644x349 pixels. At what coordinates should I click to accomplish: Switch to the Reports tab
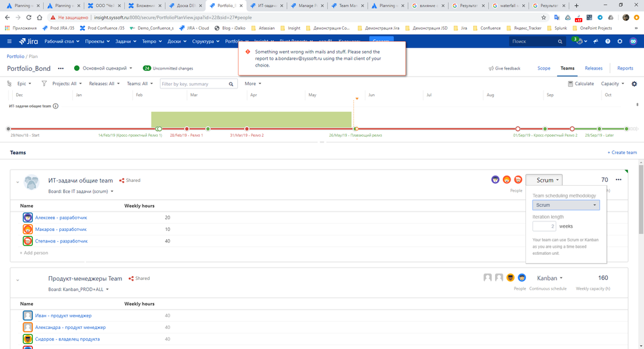[x=625, y=68]
